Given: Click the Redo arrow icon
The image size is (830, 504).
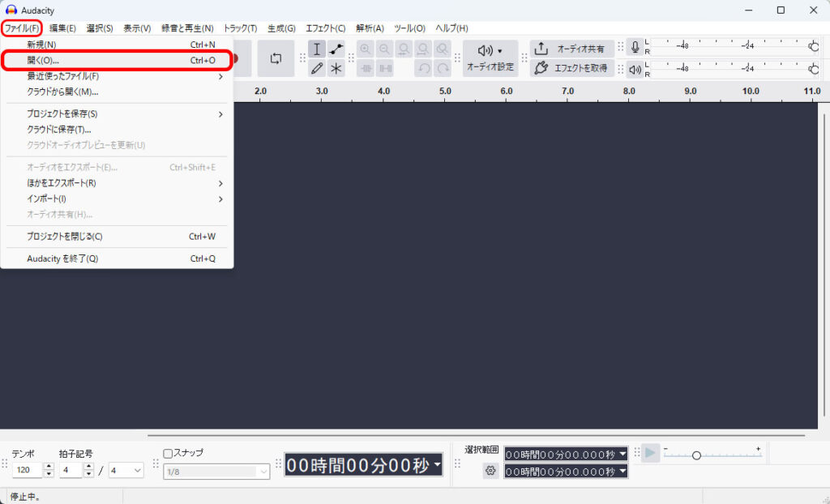Looking at the screenshot, I should (x=442, y=68).
